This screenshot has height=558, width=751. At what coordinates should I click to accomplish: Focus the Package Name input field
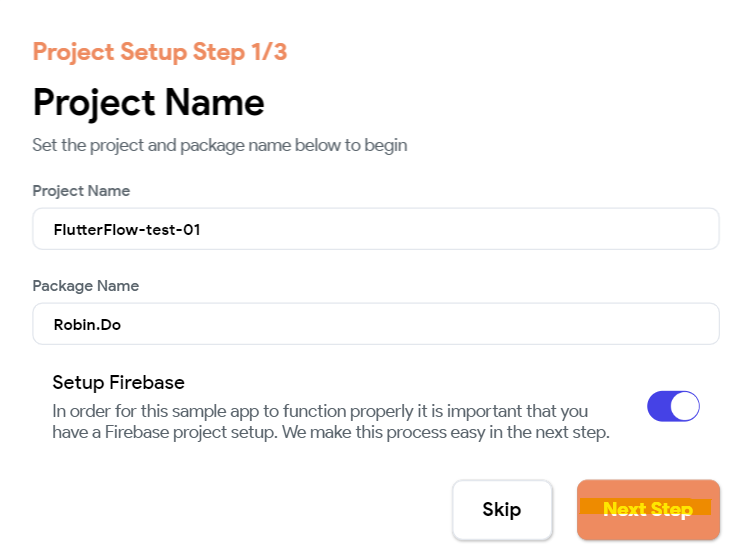(375, 324)
